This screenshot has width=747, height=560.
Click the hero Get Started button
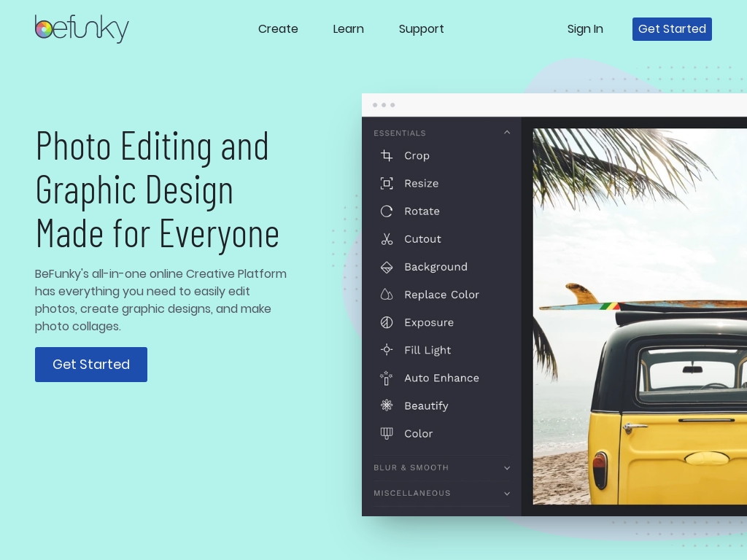(x=90, y=365)
